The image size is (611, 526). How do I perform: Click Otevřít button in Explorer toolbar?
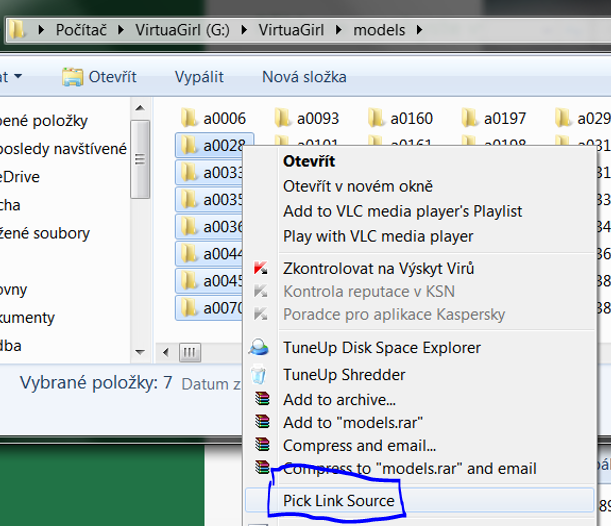click(x=100, y=77)
